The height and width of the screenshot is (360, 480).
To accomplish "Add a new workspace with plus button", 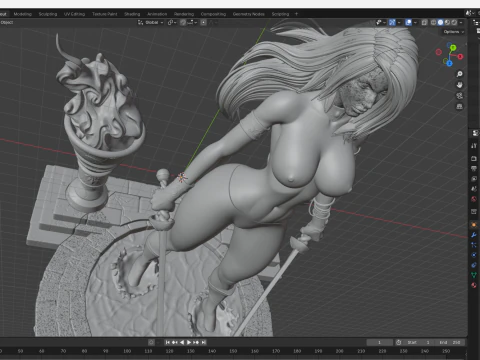I will point(296,14).
